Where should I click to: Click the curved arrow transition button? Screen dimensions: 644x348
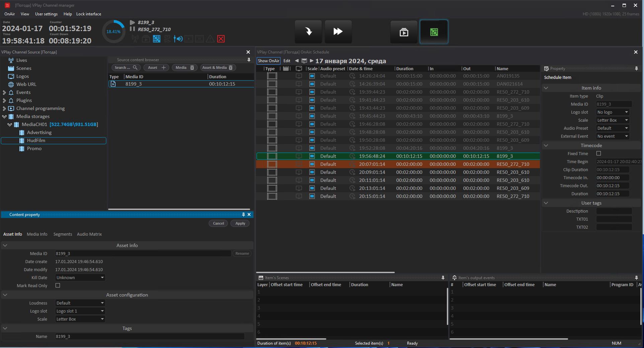308,32
